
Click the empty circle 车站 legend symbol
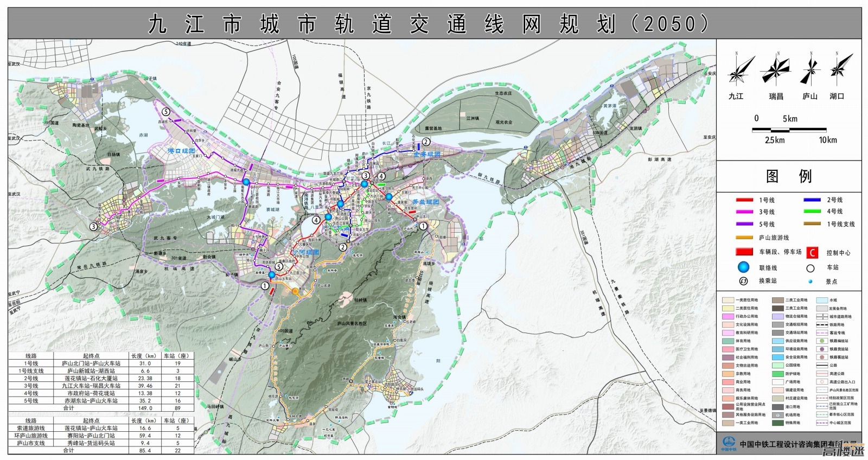pyautogui.click(x=810, y=267)
